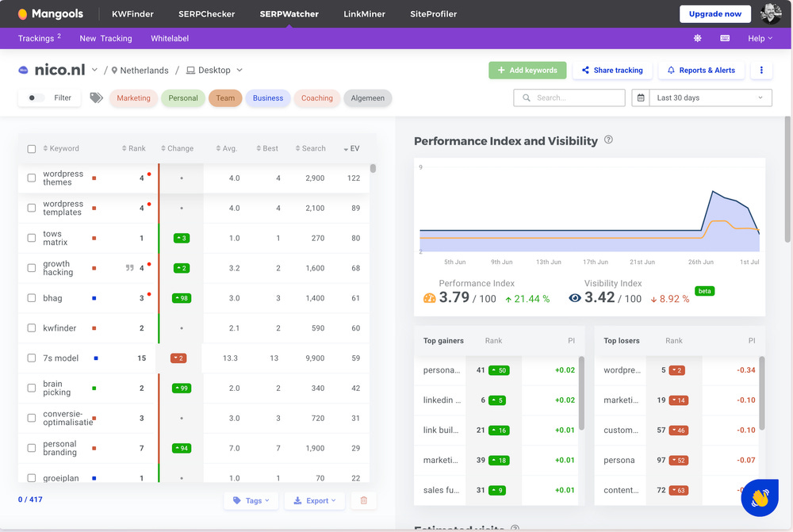
Task: Click the Top gainers list scrollbar
Action: (x=581, y=393)
